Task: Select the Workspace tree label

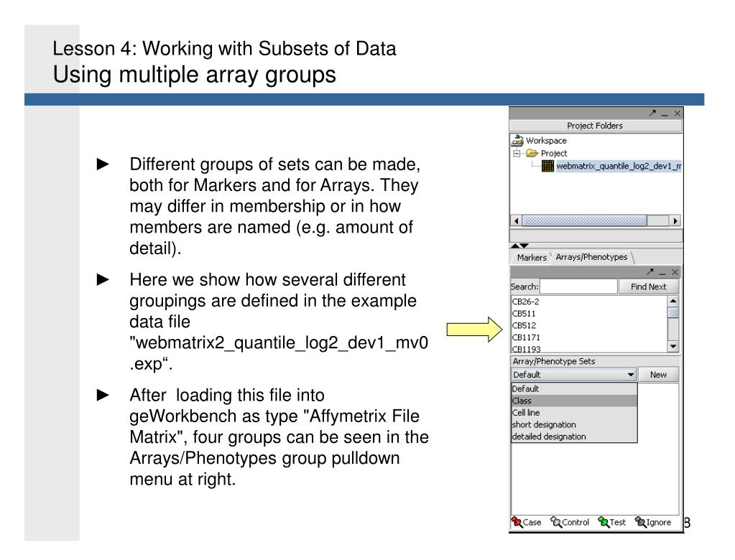Action: pyautogui.click(x=546, y=141)
